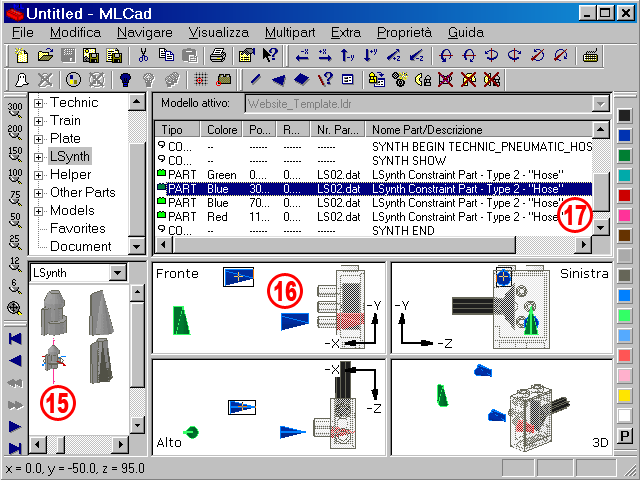Add a line primitive with line icon
This screenshot has width=640, height=480.
tap(256, 80)
